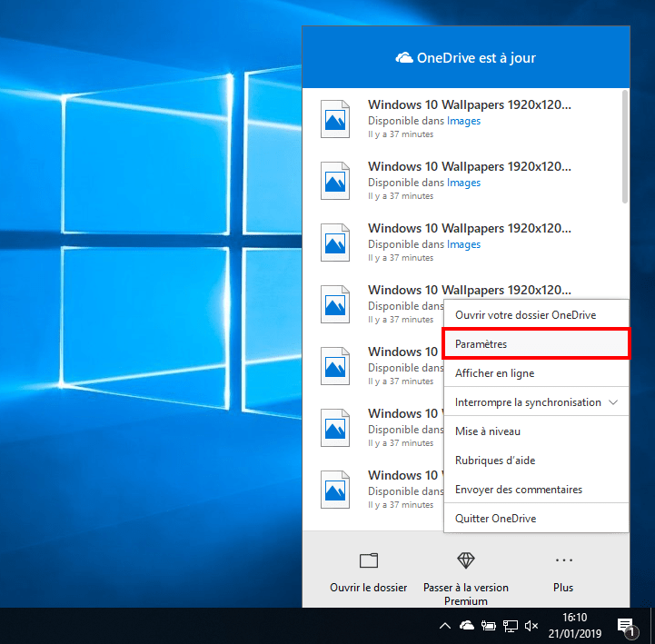The height and width of the screenshot is (644, 655).
Task: Select second Windows 10 Wallpapers file name
Action: coord(469,166)
